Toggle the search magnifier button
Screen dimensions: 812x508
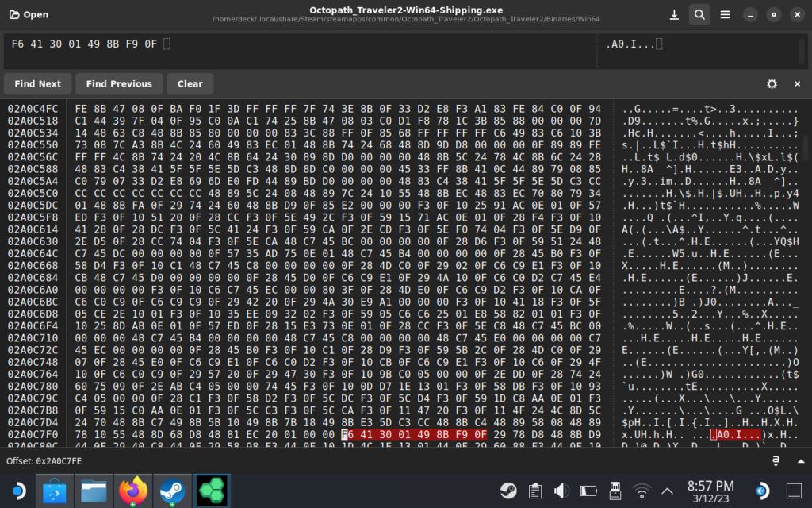(699, 14)
